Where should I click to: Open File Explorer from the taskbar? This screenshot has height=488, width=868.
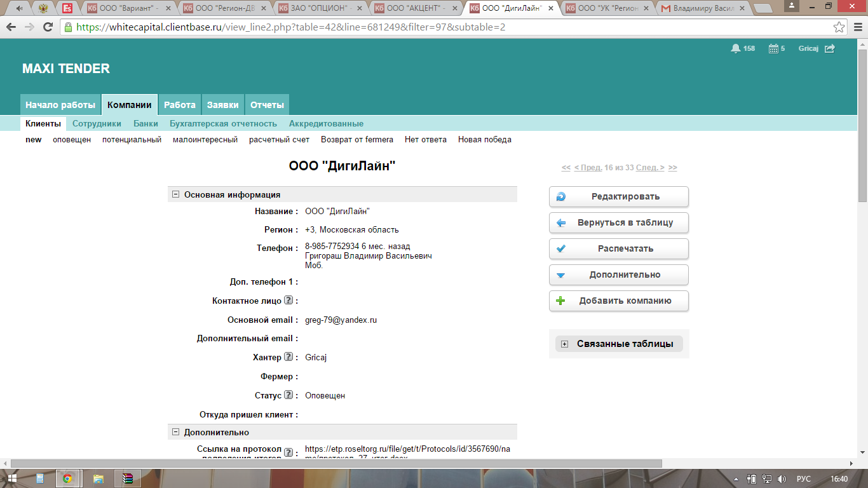point(98,478)
